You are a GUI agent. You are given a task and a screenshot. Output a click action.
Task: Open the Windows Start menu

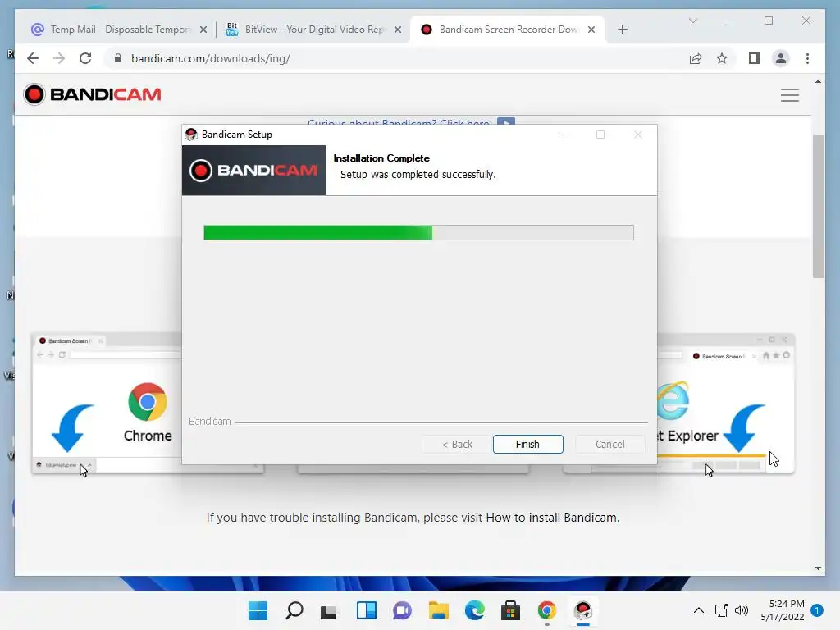point(258,610)
